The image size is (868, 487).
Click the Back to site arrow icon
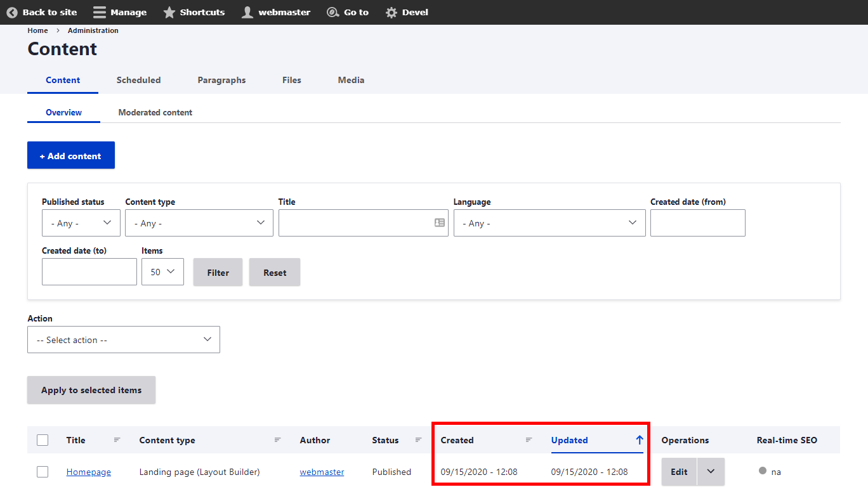click(12, 13)
